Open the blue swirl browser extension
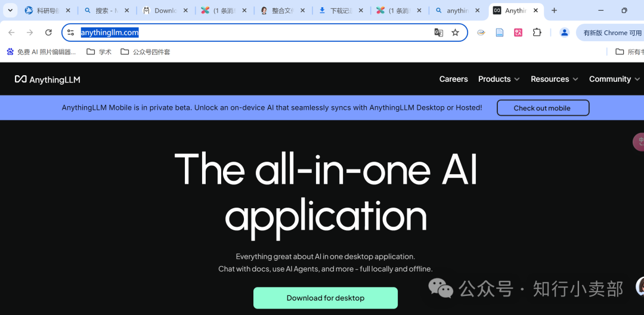This screenshot has height=315, width=644. [x=481, y=32]
